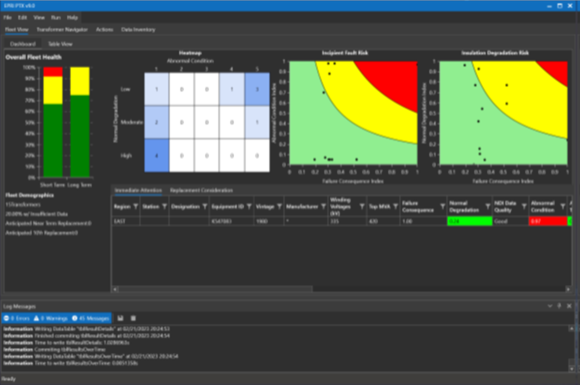Open the Equipment ID column filter
Image resolution: width=580 pixels, height=386 pixels.
(x=249, y=207)
